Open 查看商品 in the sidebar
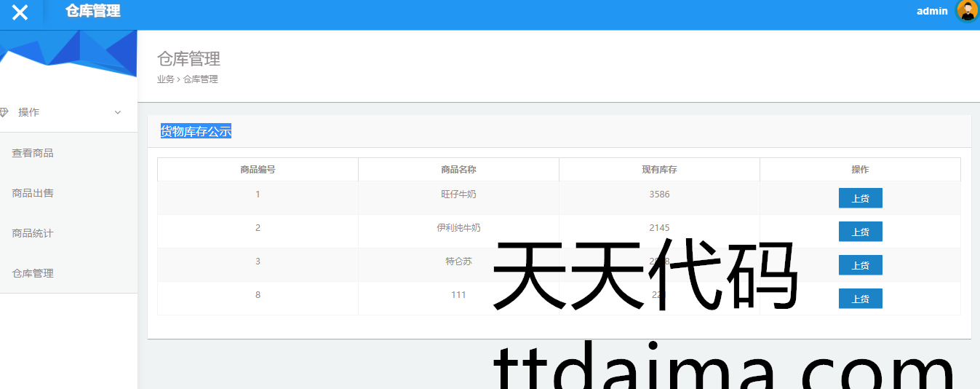This screenshot has height=389, width=980. (33, 153)
